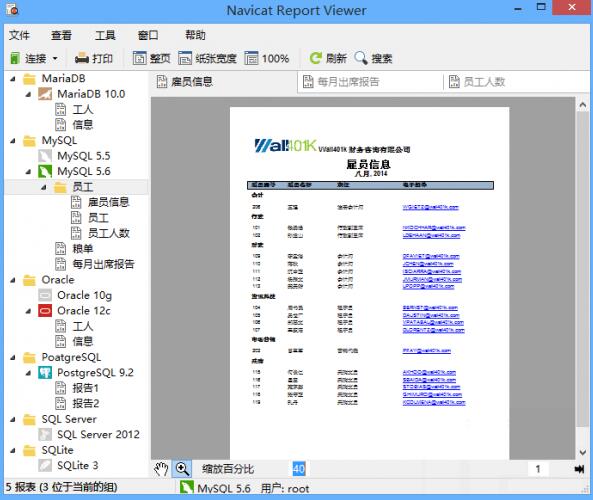Switch to the 每月出席报告 tab
Image resolution: width=593 pixels, height=500 pixels.
(x=371, y=82)
